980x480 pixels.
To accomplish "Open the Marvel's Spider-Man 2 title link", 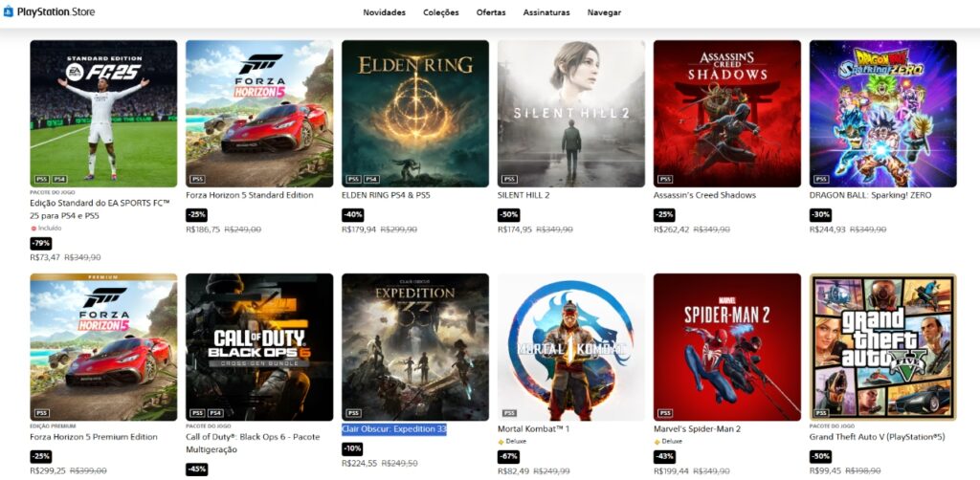I will (697, 429).
